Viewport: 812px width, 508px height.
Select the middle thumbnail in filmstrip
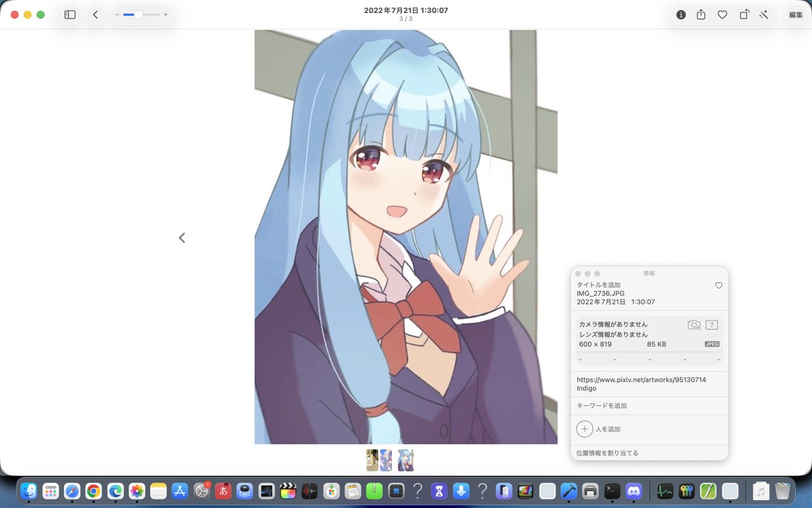[386, 460]
